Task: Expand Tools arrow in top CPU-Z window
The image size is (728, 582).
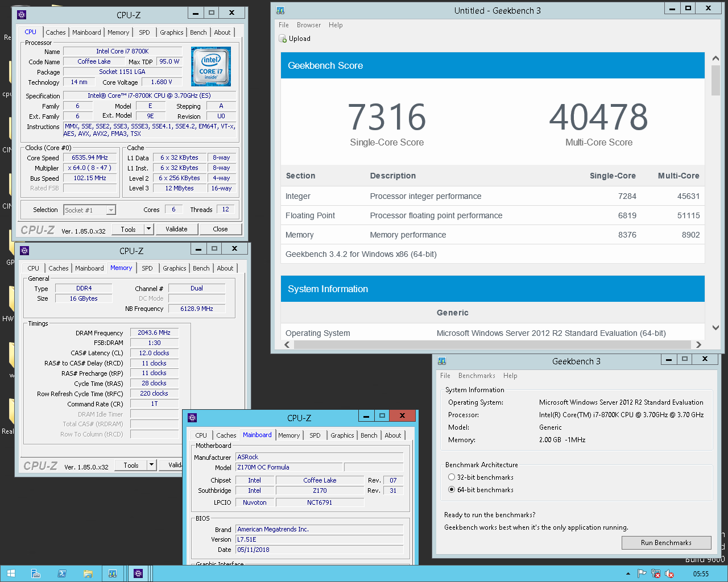Action: tap(149, 229)
